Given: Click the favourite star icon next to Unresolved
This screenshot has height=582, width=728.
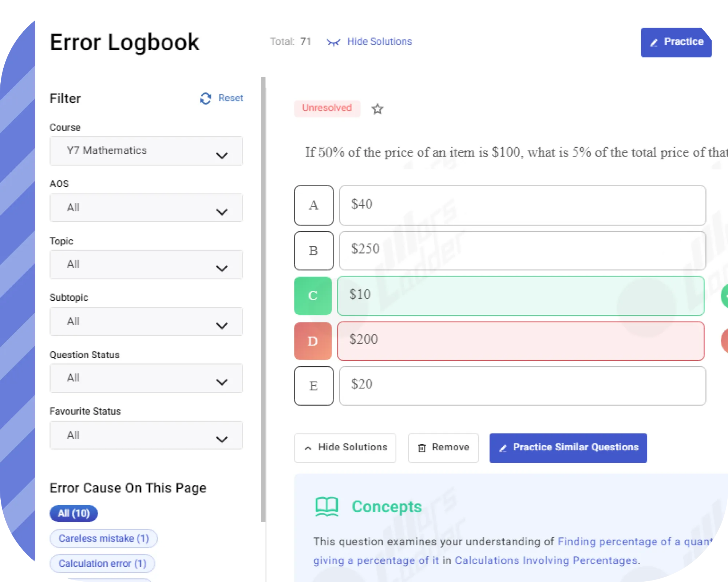Looking at the screenshot, I should (377, 109).
